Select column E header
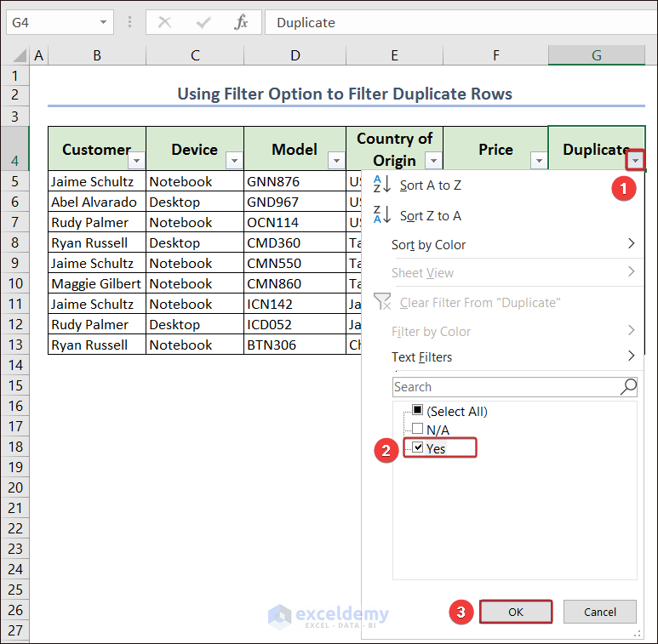 point(394,55)
